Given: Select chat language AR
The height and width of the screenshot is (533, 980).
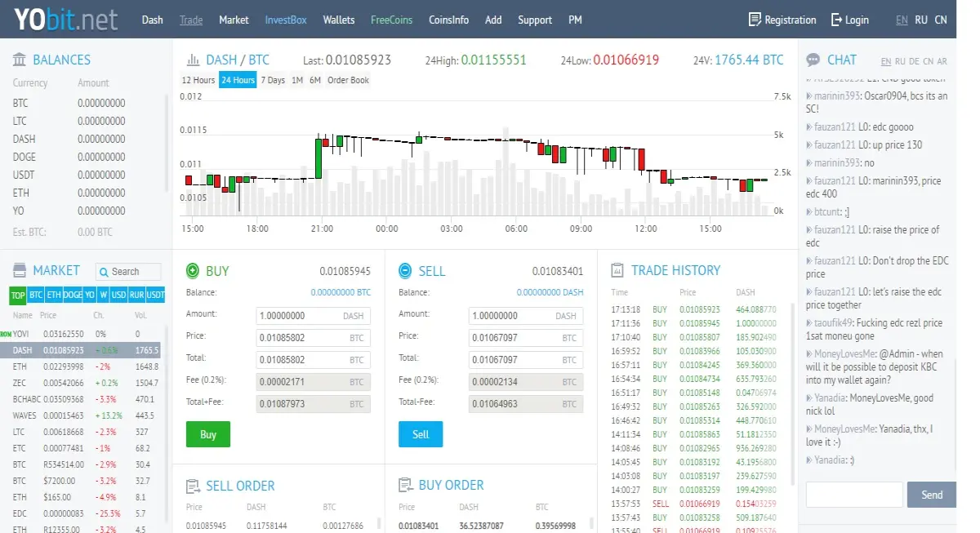Looking at the screenshot, I should 942,61.
